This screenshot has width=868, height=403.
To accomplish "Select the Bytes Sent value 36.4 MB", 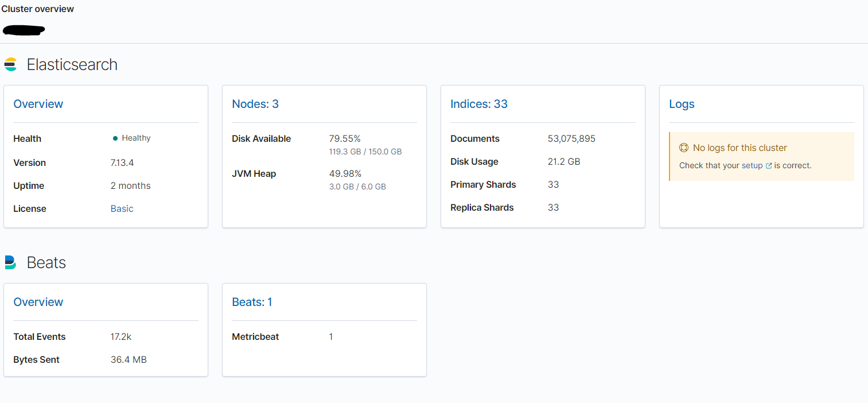I will (129, 359).
